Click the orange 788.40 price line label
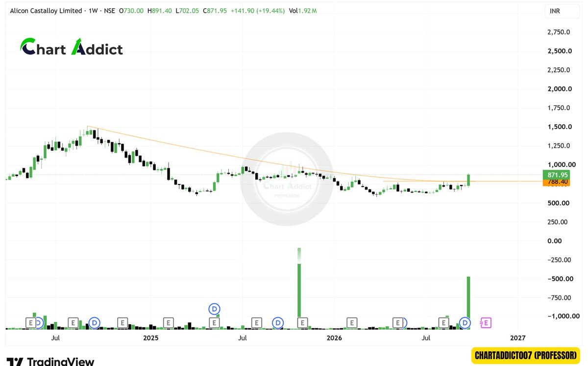The image size is (588, 366). [x=557, y=182]
